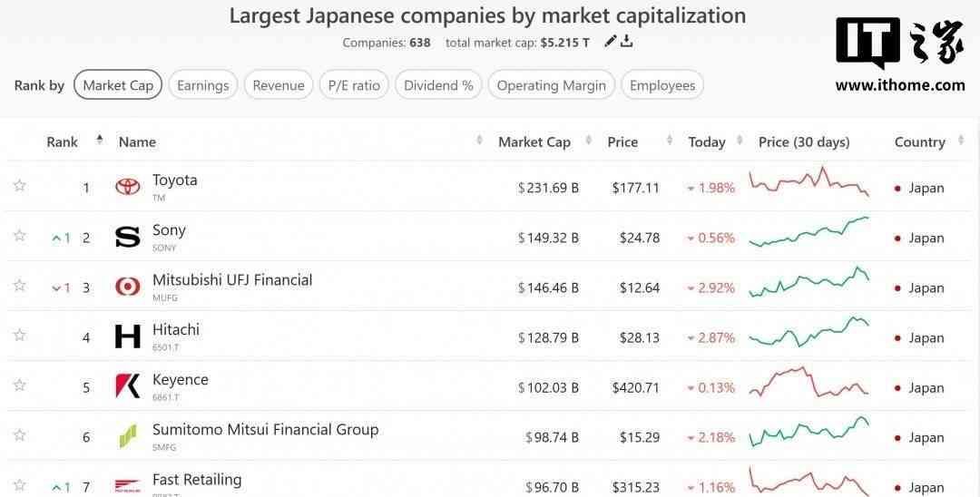The width and height of the screenshot is (980, 497).
Task: Sort table by the Rank column
Action: (x=63, y=141)
